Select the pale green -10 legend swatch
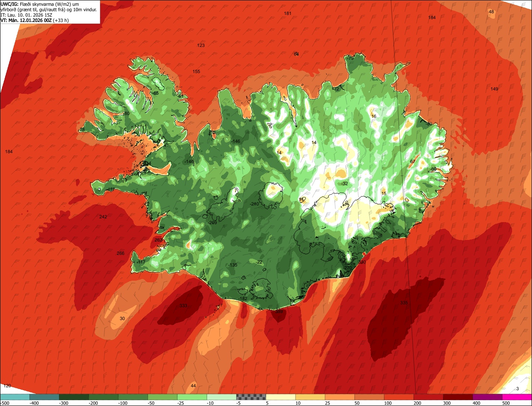 (x=222, y=396)
